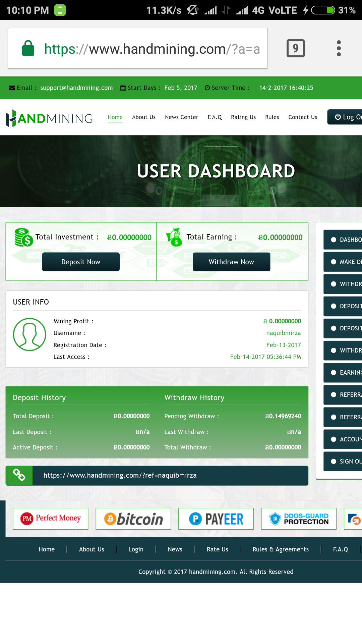
Task: Open the browser tab switcher showing 9
Action: tap(295, 48)
